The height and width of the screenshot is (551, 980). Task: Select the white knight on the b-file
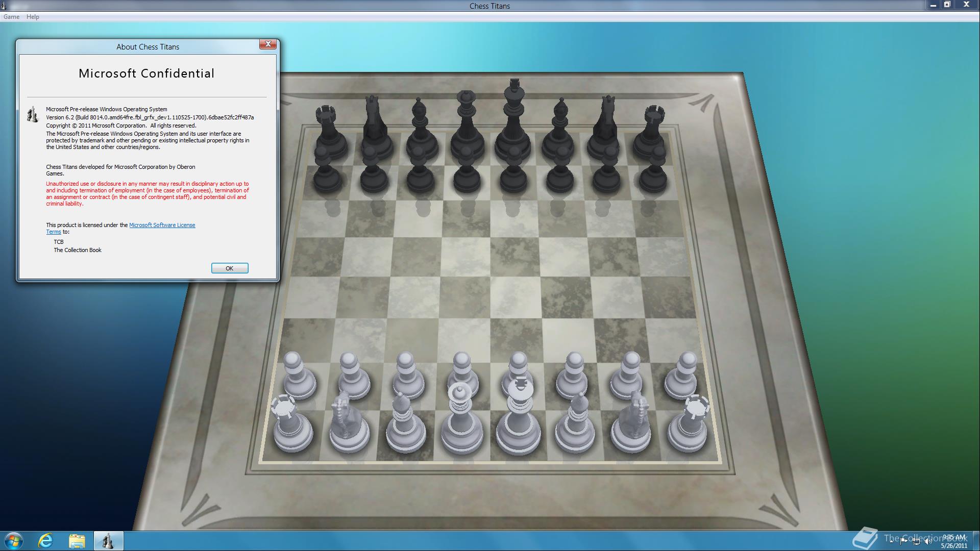tap(349, 423)
